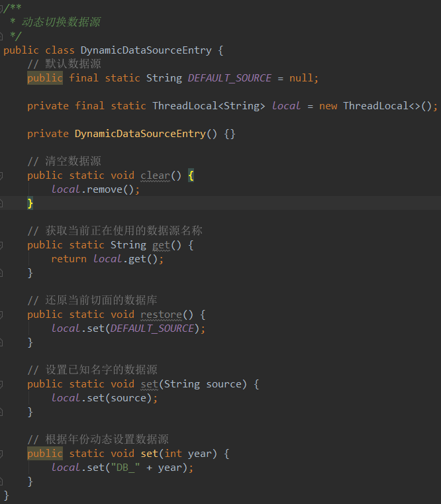Click set method name in set(String source)
Viewport: 441px width, 504px height.
[149, 384]
